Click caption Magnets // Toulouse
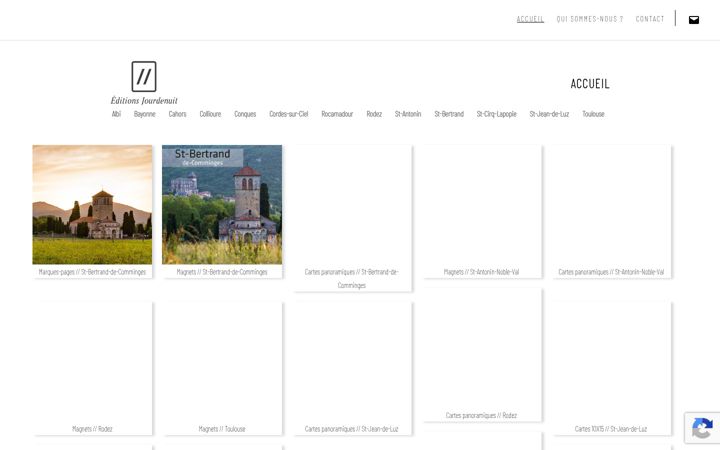 point(222,429)
